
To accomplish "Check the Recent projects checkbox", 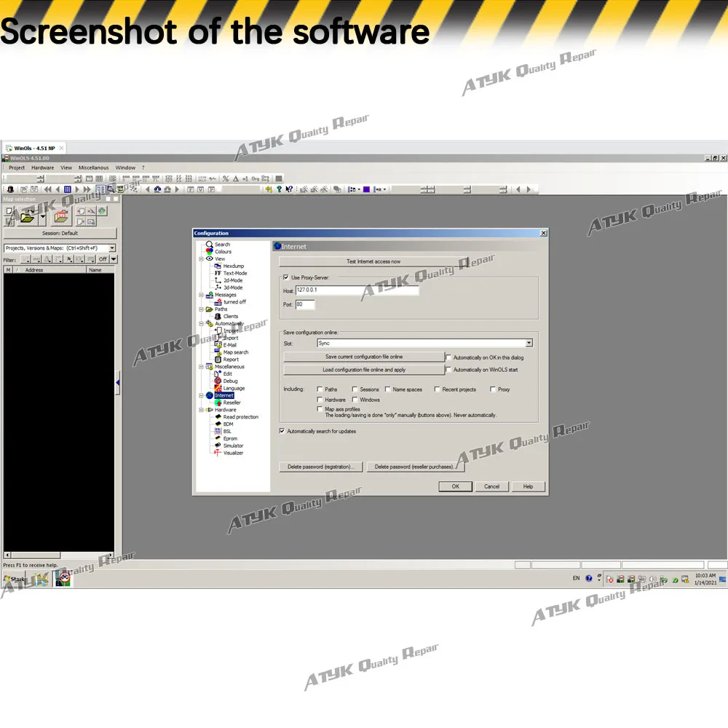I will pyautogui.click(x=437, y=389).
